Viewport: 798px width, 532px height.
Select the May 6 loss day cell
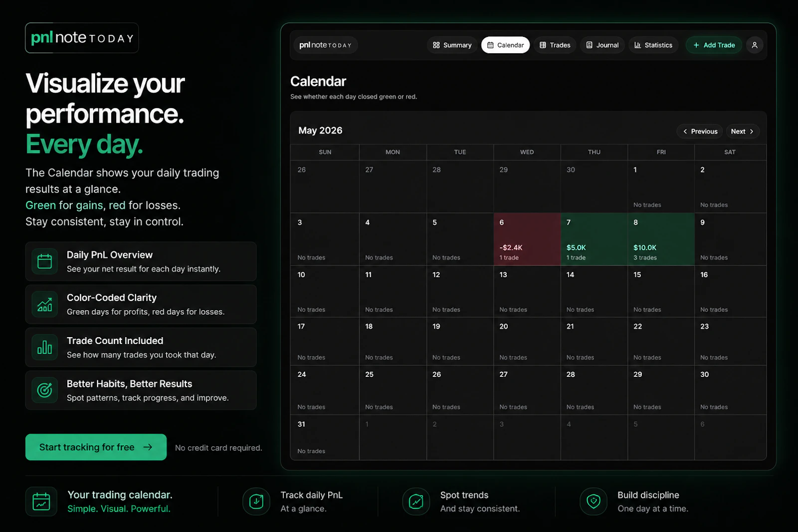pyautogui.click(x=527, y=239)
